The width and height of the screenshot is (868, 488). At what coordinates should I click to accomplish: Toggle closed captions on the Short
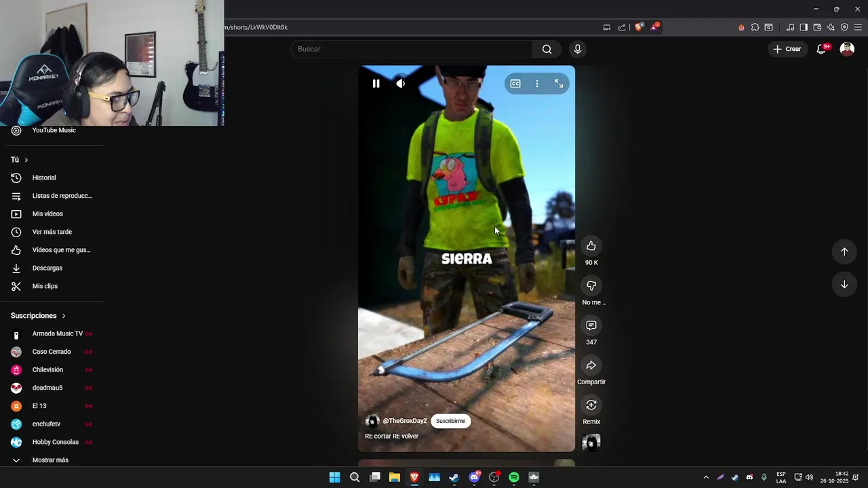515,83
